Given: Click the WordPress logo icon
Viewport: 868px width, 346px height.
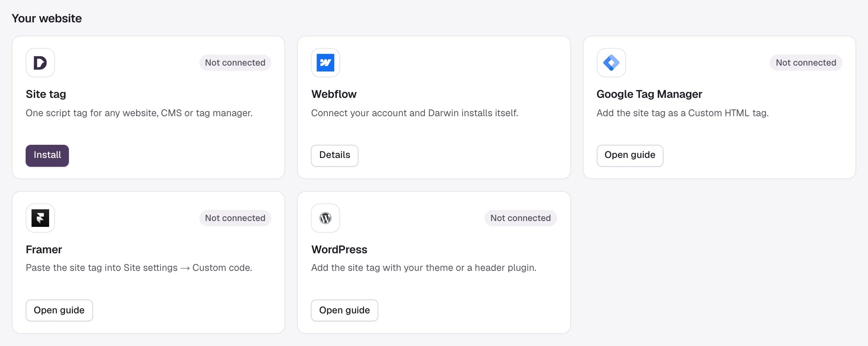Looking at the screenshot, I should pyautogui.click(x=325, y=218).
